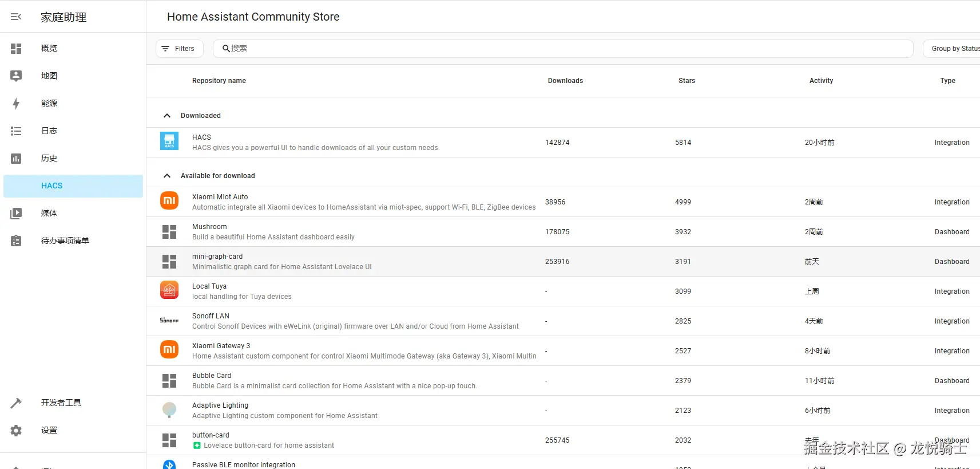Click the 搜索 search input field
This screenshot has width=980, height=469.
(563, 49)
